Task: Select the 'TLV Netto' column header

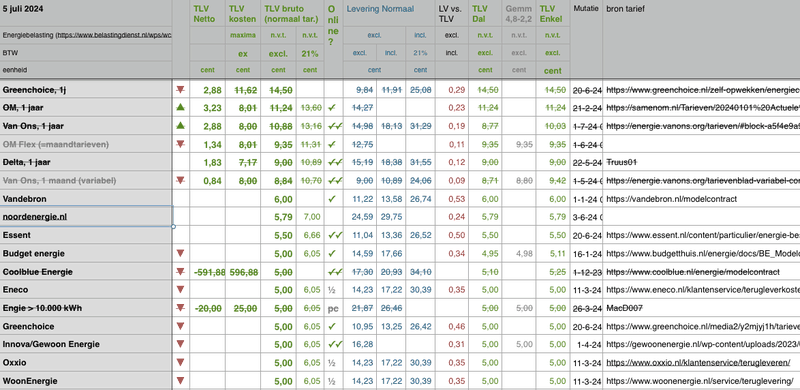Action: coord(207,14)
